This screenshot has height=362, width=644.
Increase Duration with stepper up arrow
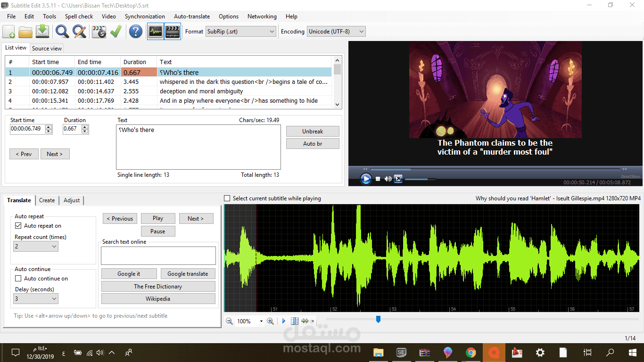85,127
